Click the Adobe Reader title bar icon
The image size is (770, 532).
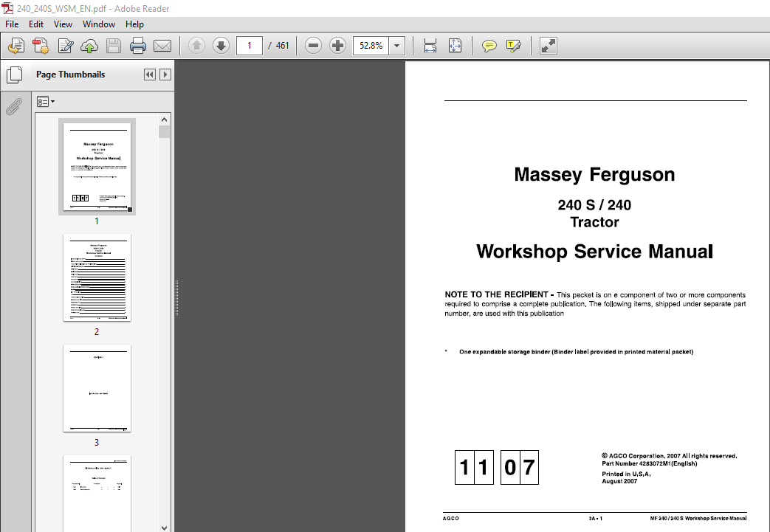[x=7, y=8]
